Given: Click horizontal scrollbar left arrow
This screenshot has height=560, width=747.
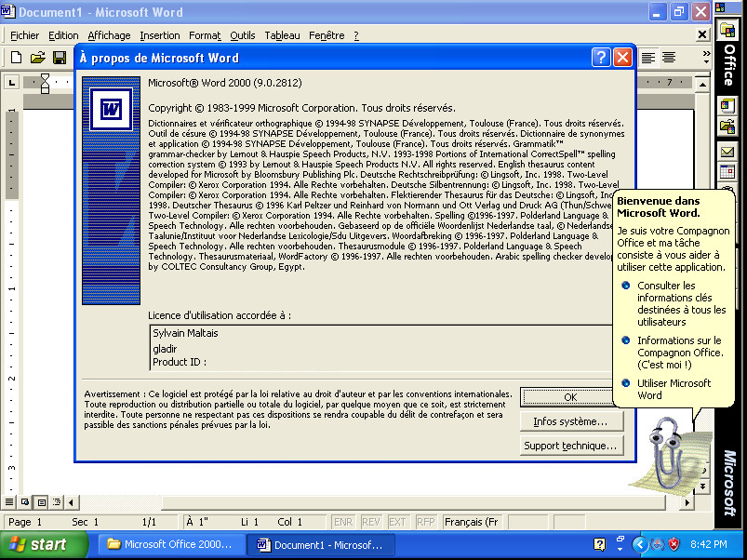Looking at the screenshot, I should (x=72, y=502).
